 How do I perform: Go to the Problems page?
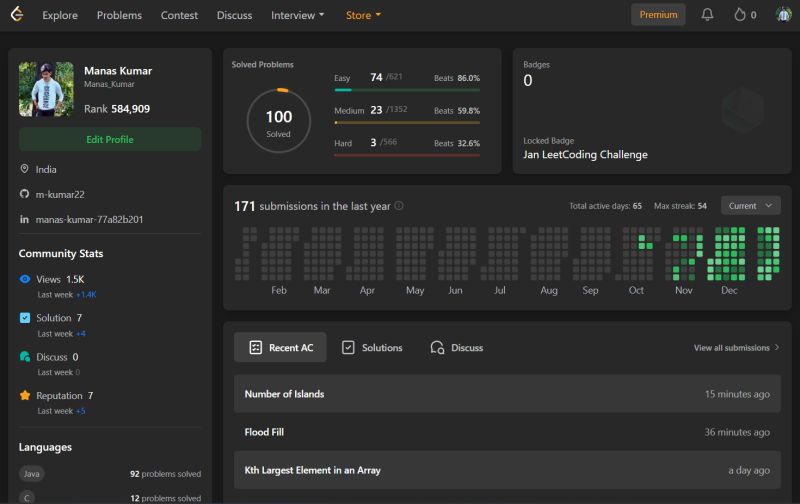point(119,15)
